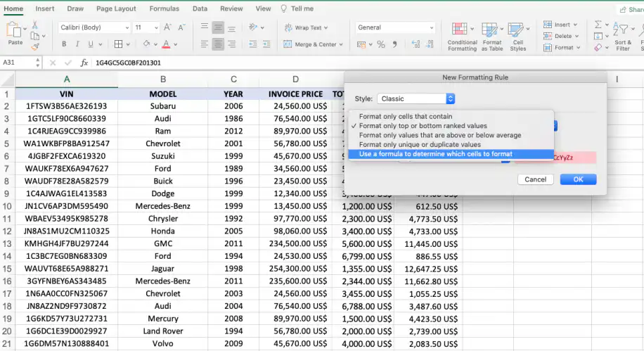Click the Sort & Filter icon
Screen dimensions: 644x351
click(x=621, y=30)
